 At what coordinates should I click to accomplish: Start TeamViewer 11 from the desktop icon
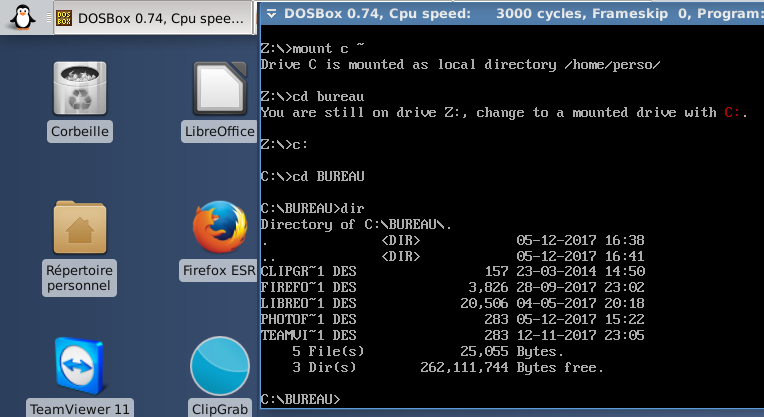79,375
